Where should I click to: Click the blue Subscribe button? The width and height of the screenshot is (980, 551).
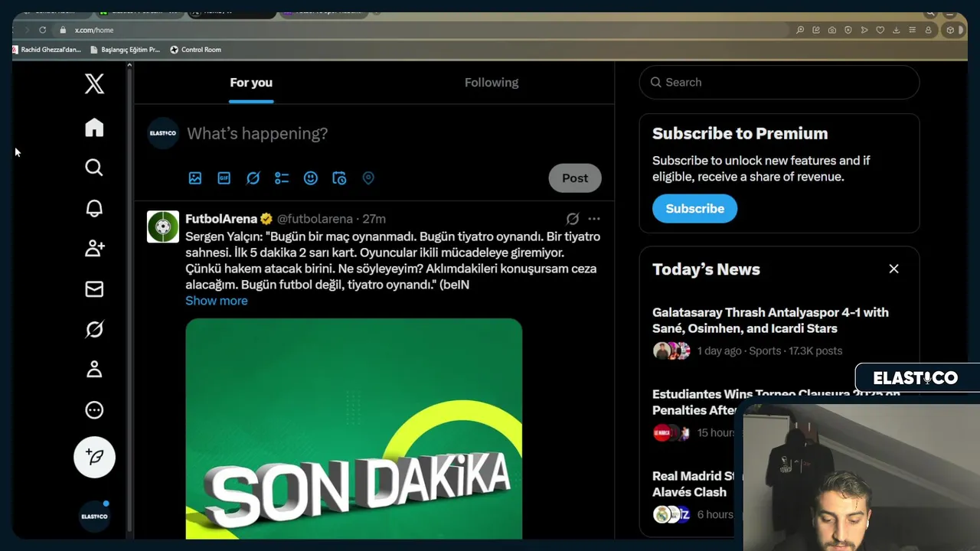point(694,208)
